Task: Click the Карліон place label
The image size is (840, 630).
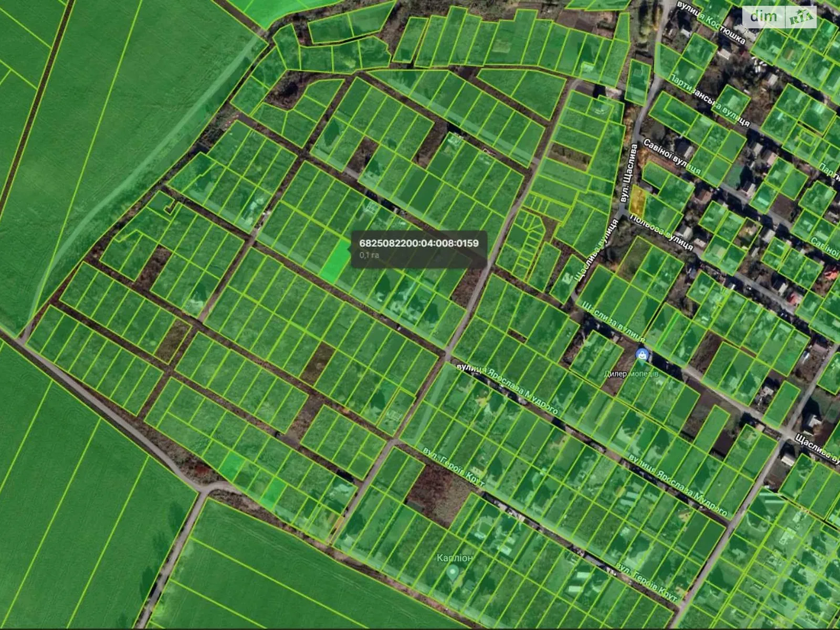Action: (x=455, y=558)
